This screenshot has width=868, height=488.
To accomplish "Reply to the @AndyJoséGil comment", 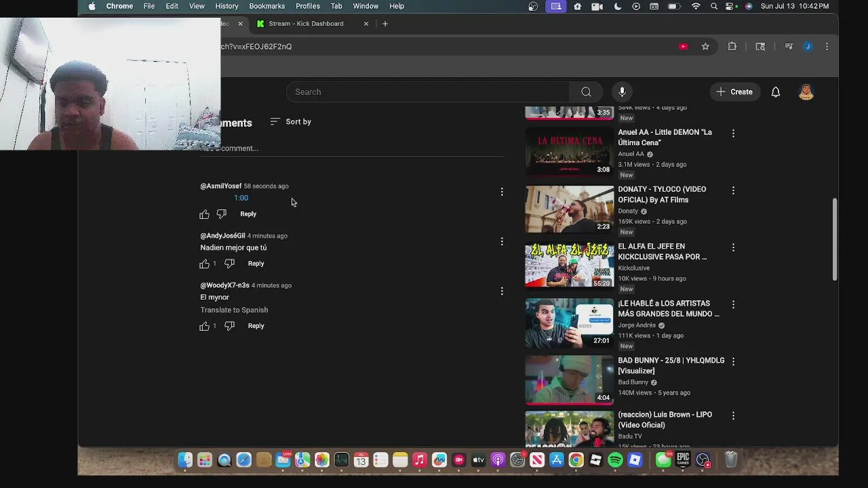I will [256, 264].
